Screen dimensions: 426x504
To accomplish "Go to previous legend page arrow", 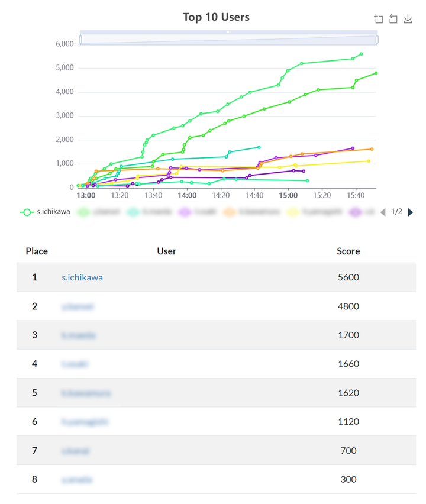I will [382, 212].
